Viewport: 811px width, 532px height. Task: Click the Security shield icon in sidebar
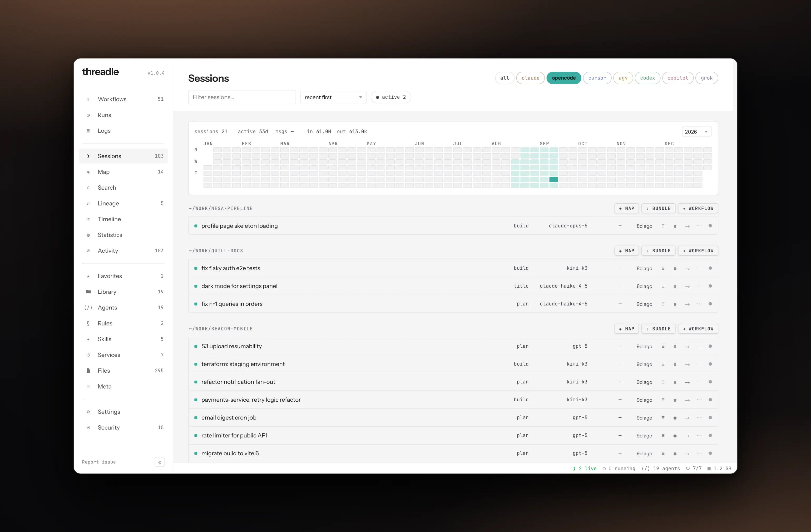pos(88,428)
